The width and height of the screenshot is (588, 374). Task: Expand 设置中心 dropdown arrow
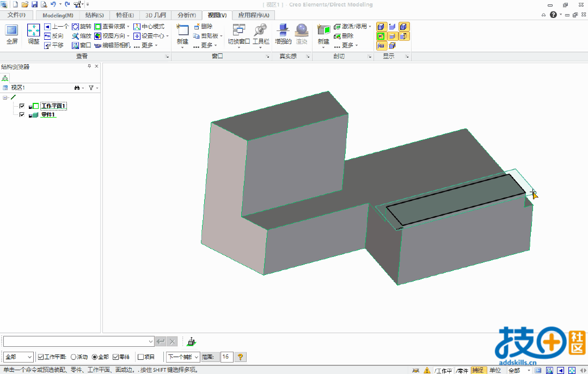click(x=167, y=36)
